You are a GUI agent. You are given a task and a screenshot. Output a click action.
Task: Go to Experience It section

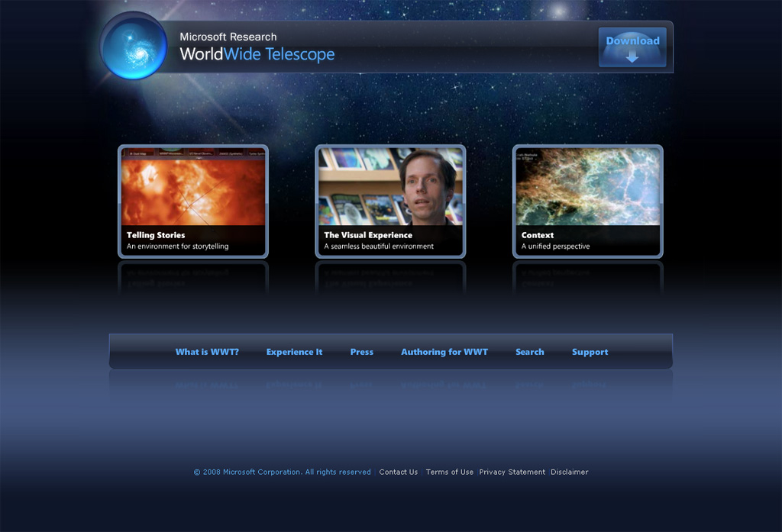click(294, 352)
